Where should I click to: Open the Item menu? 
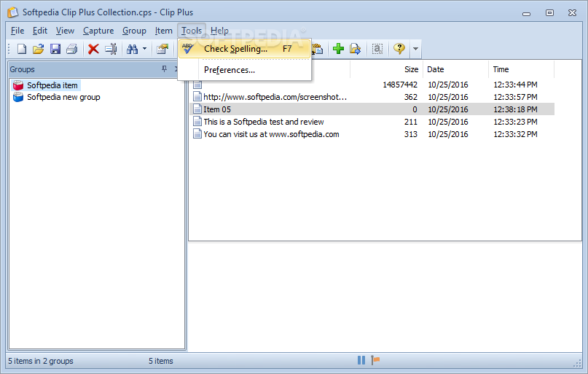coord(163,31)
